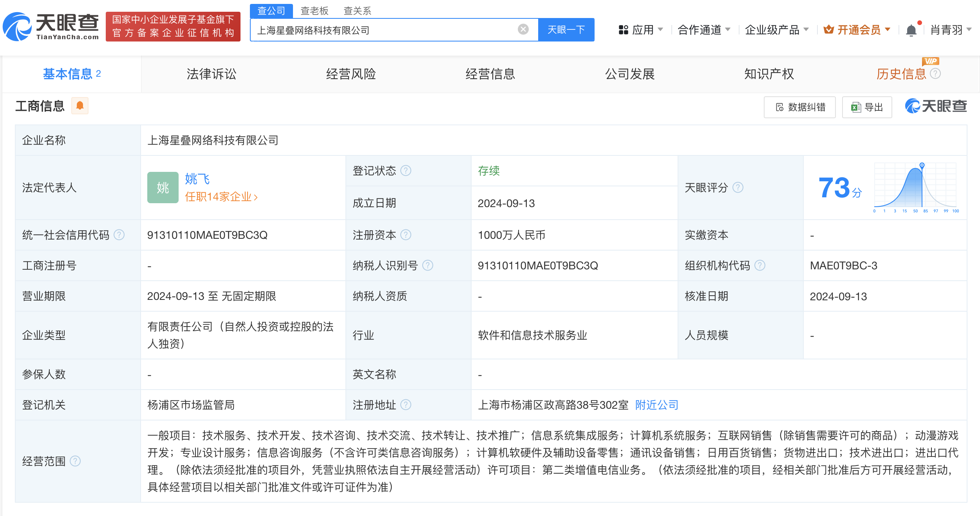Click the subscription bell beside 工商信息

(80, 106)
